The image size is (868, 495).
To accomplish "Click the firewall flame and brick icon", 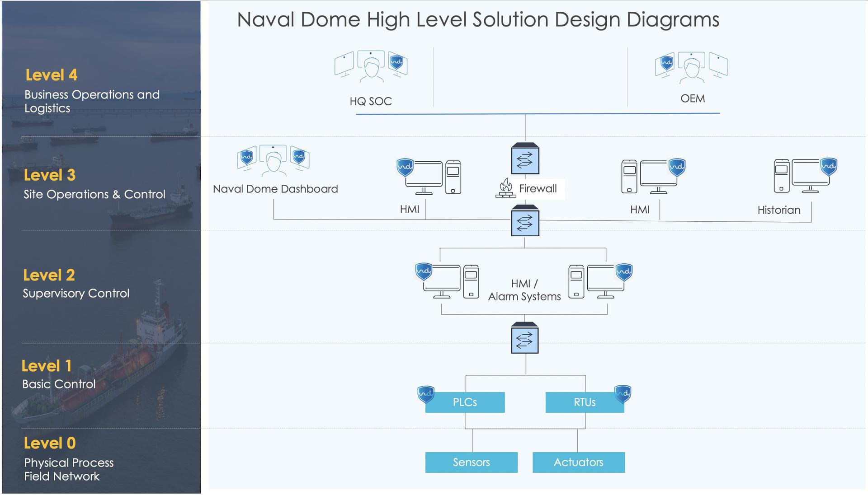I will tap(505, 188).
